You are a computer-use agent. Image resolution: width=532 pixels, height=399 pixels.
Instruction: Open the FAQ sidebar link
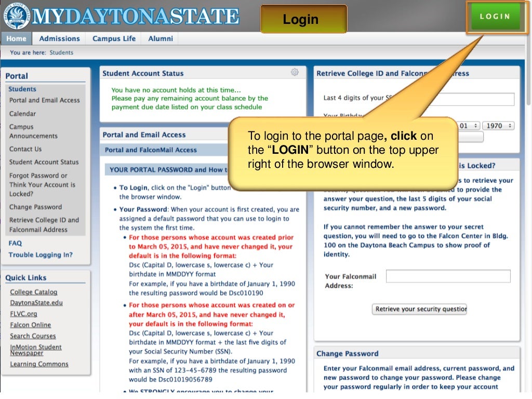coord(15,243)
